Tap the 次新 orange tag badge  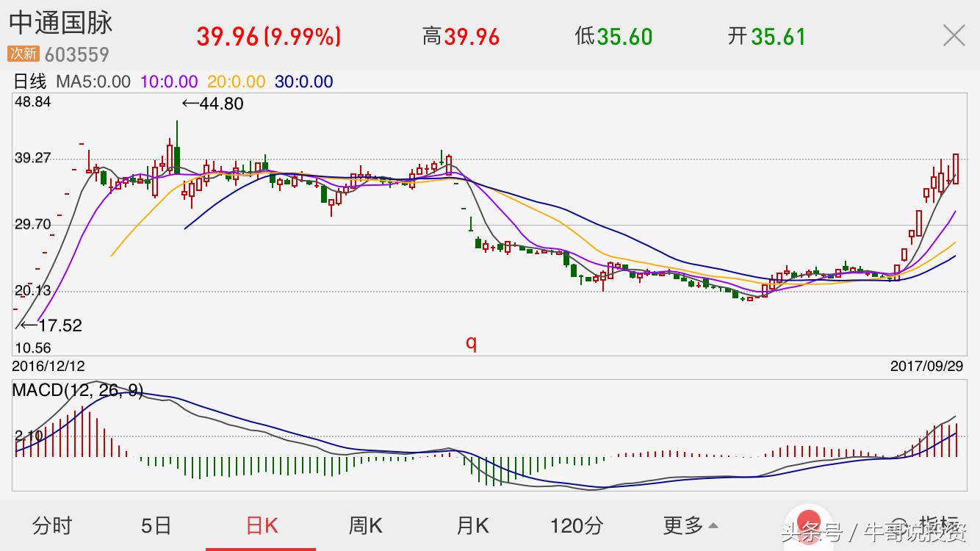tap(24, 54)
